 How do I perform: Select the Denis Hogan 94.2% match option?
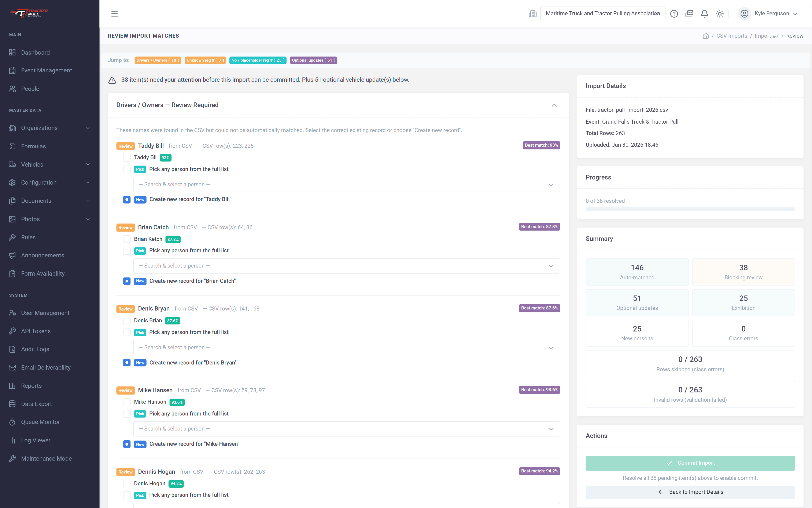(127, 483)
